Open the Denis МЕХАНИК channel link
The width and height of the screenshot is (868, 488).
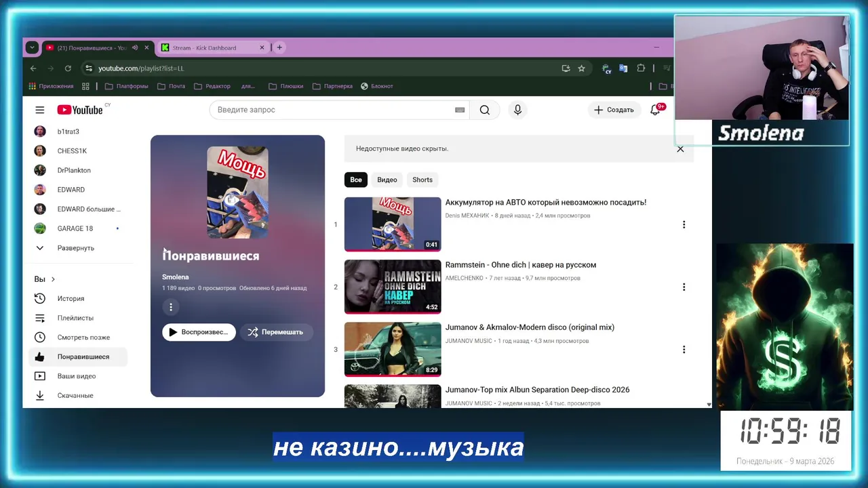tap(467, 216)
